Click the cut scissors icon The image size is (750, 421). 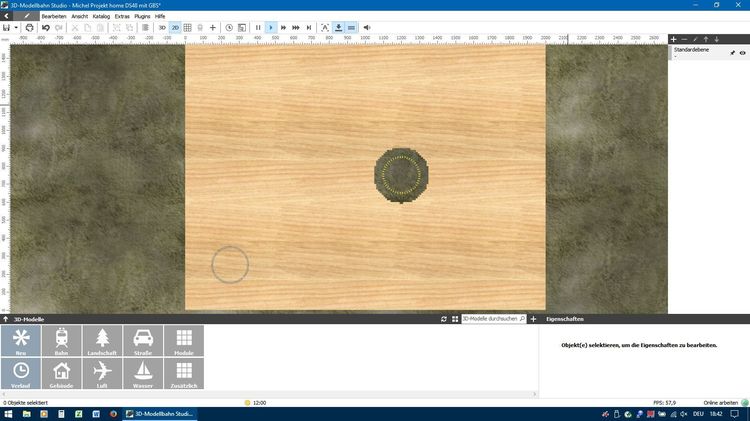75,28
